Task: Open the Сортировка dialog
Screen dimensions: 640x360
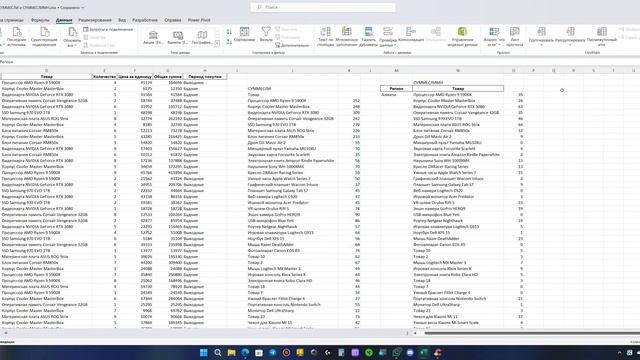Action: coord(244,34)
